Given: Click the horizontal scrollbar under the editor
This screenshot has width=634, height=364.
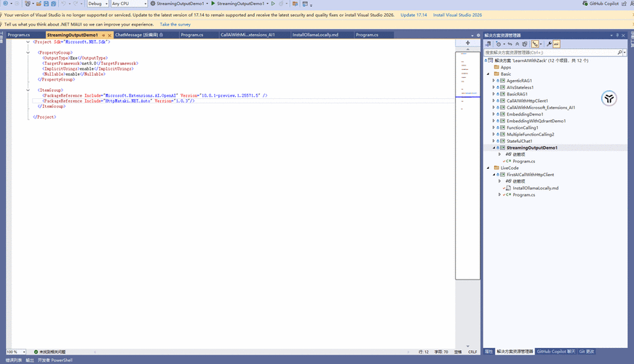Looking at the screenshot, I should 252,352.
